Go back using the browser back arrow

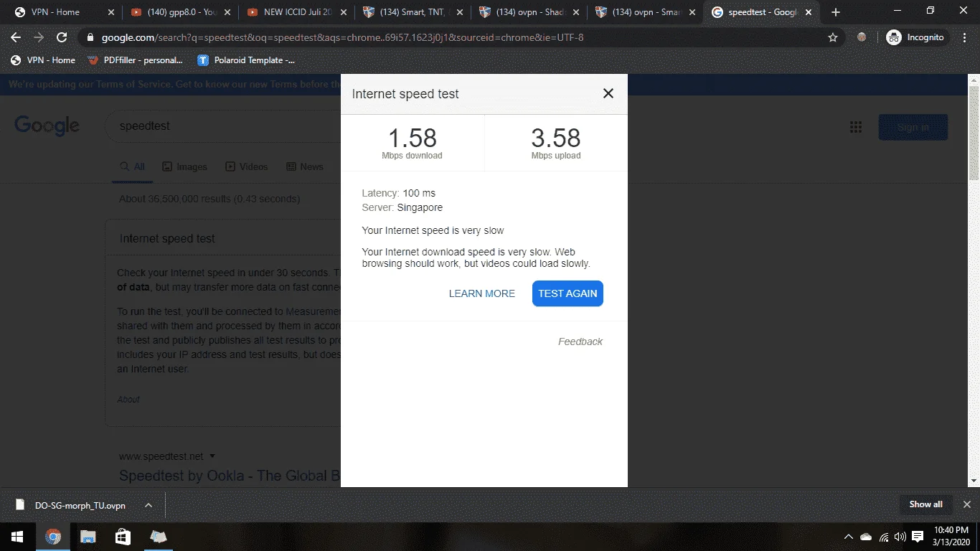click(x=16, y=37)
